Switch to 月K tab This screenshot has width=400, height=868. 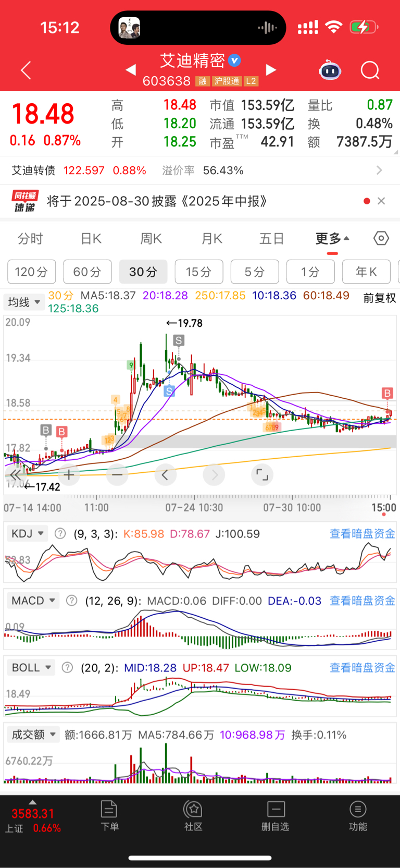point(212,238)
